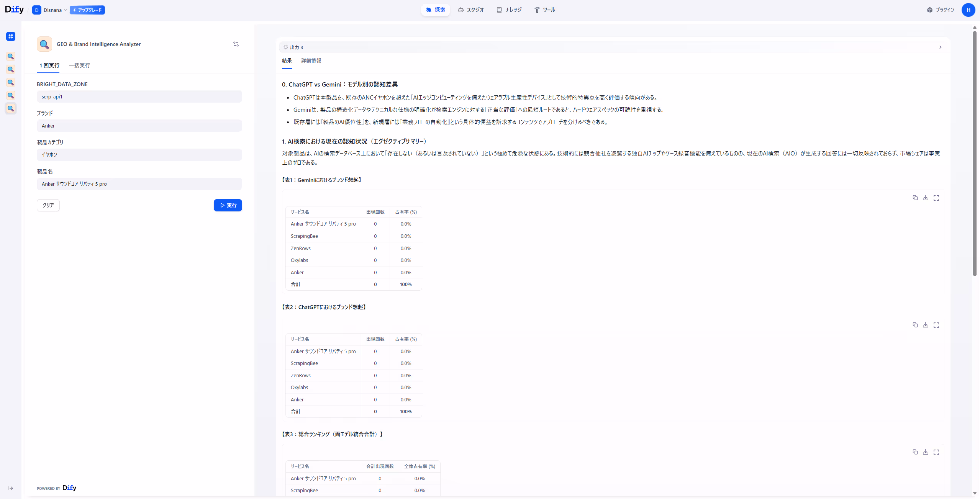
Task: Click 全体占有率 (%) header in ranking table
Action: pos(420,466)
